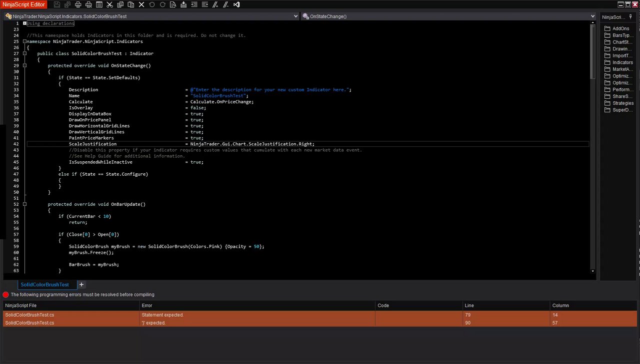Collapse the namespace block on line 25
640x364 pixels.
(24, 41)
